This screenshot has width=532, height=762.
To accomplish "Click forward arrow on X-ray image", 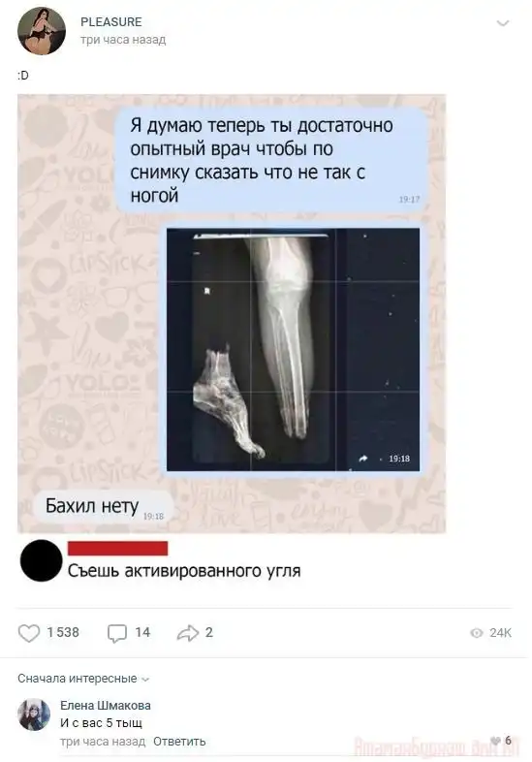I will 363,459.
